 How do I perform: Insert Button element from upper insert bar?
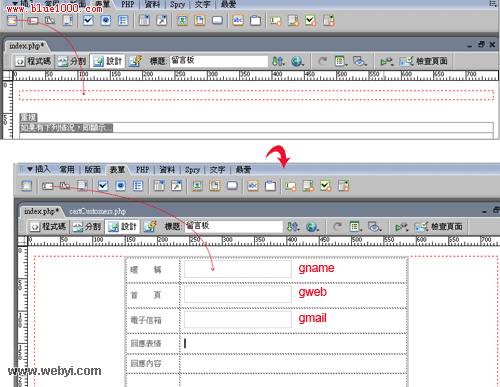pos(217,21)
